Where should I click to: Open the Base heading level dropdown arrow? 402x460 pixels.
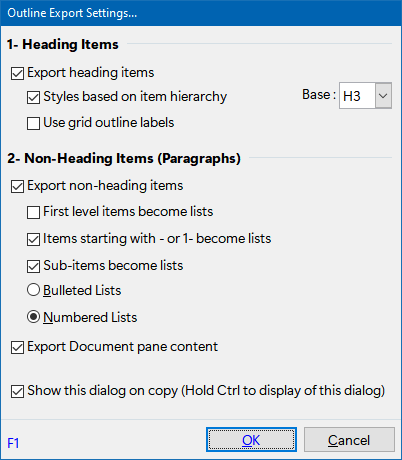pyautogui.click(x=383, y=96)
